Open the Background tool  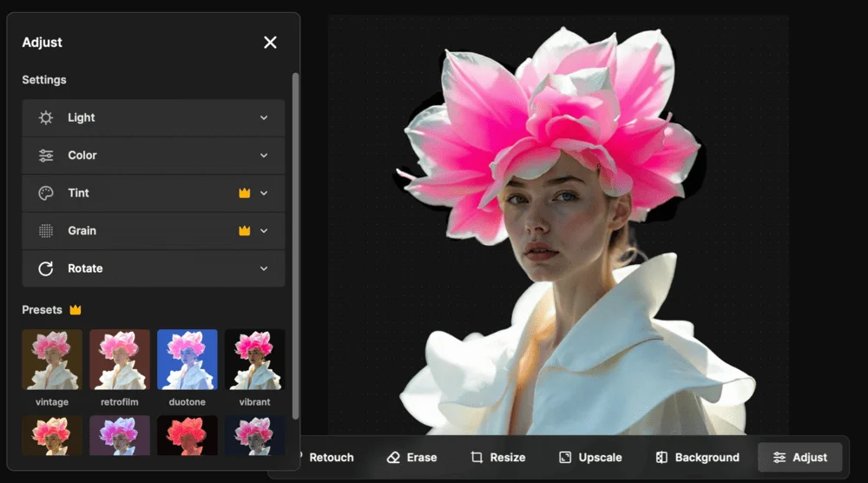697,457
